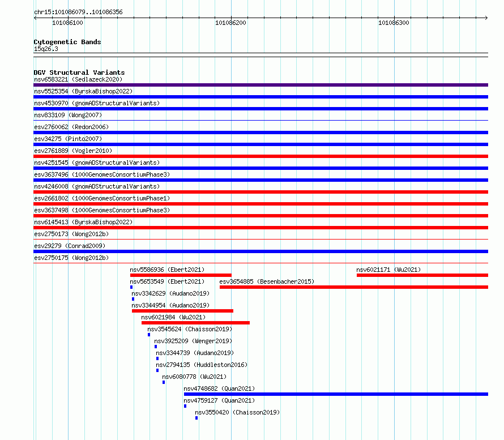
Task: Click the small blue nsv3342629 marker
Action: [x=133, y=299]
